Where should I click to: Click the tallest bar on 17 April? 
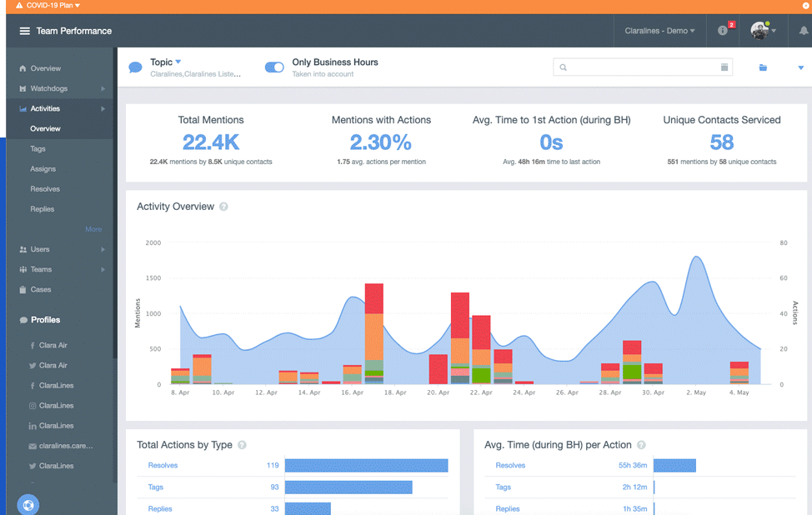(x=373, y=334)
